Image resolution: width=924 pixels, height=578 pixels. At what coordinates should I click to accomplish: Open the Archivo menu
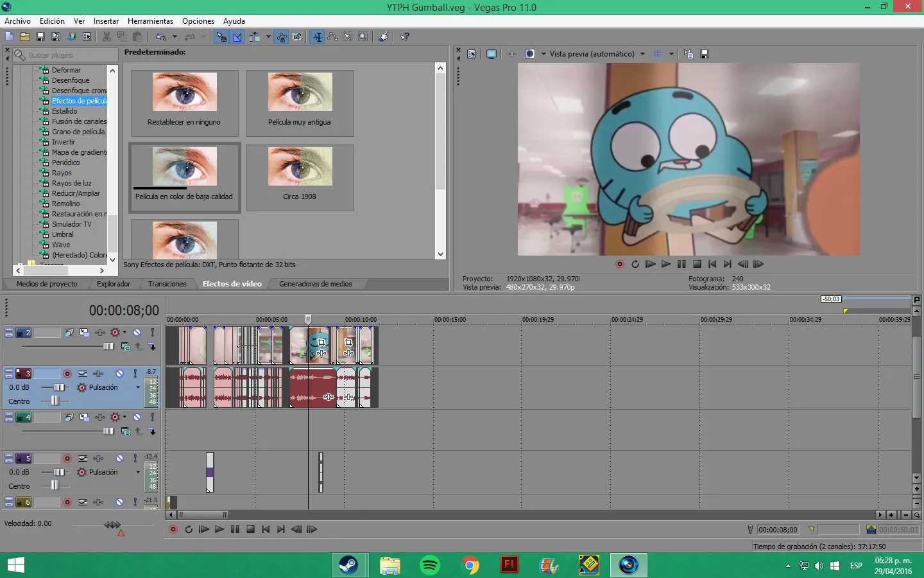[17, 21]
